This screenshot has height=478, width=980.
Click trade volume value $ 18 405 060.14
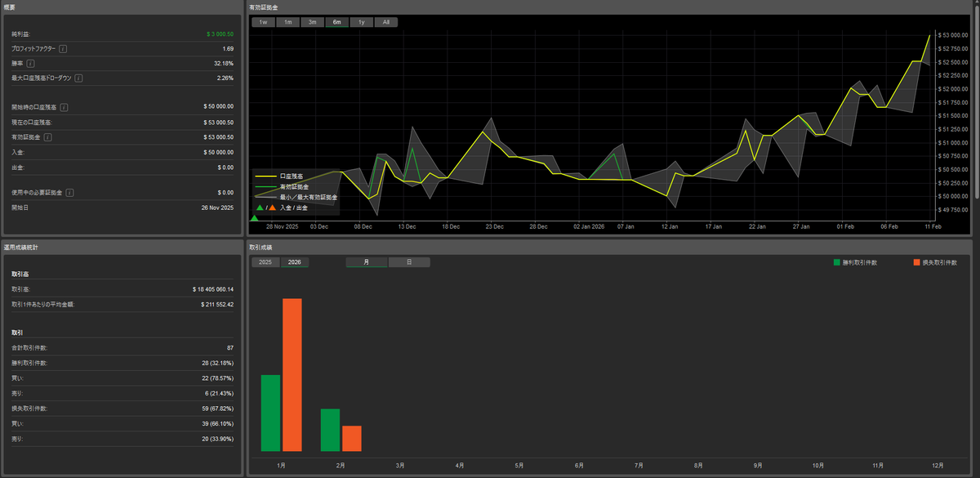[x=213, y=289]
